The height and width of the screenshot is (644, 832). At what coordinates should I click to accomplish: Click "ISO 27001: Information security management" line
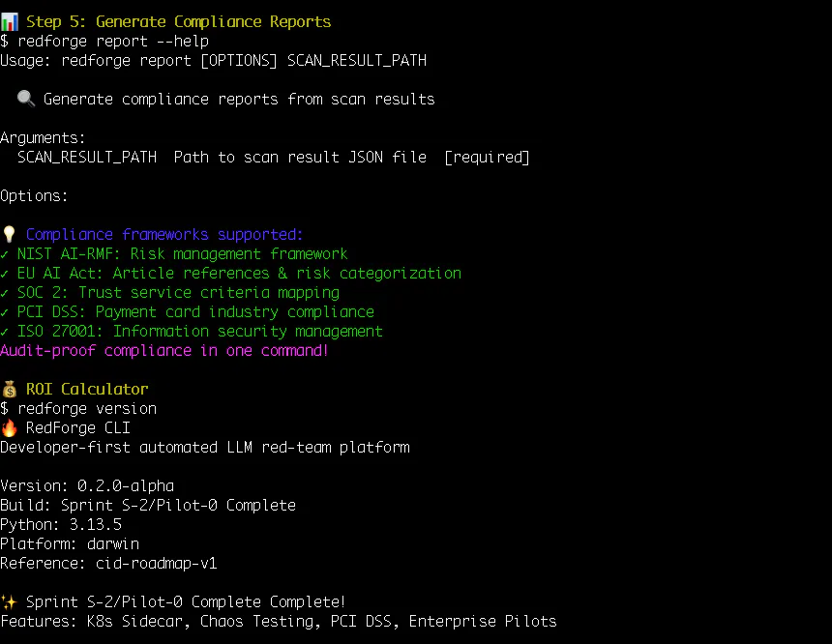tap(200, 331)
